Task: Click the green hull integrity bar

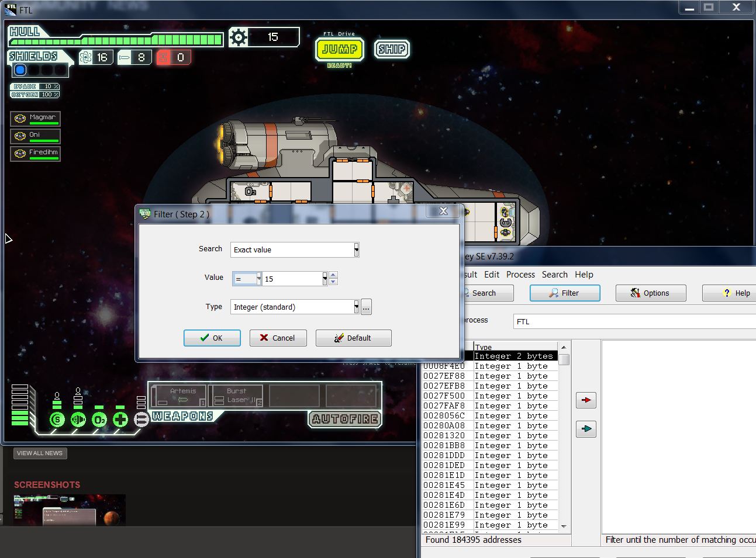Action: point(116,40)
